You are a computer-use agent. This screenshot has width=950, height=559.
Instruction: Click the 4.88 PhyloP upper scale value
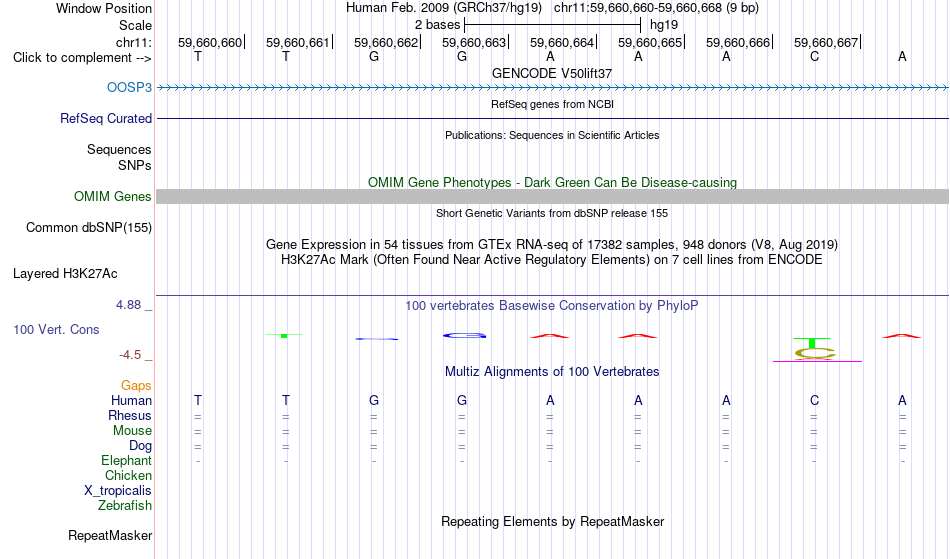[128, 305]
